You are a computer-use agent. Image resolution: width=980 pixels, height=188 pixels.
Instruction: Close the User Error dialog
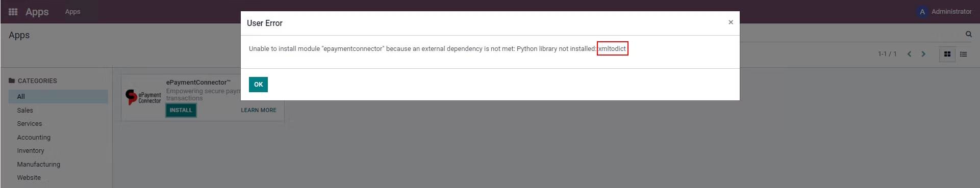731,22
